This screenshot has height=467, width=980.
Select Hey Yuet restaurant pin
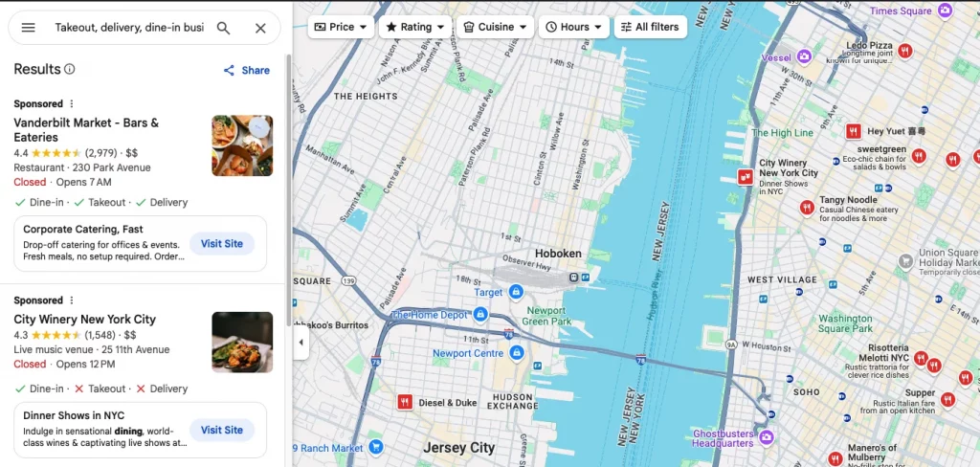[854, 131]
